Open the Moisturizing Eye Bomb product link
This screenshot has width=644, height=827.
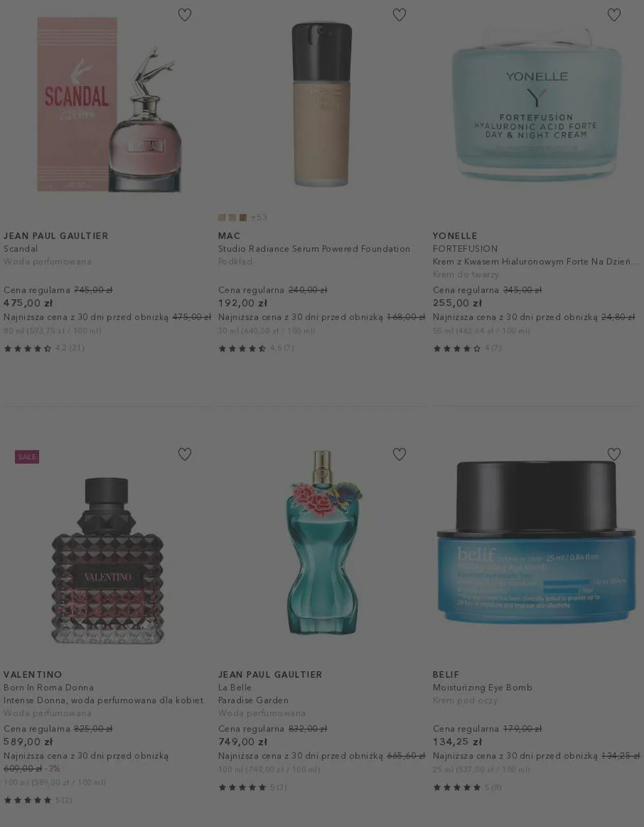482,687
